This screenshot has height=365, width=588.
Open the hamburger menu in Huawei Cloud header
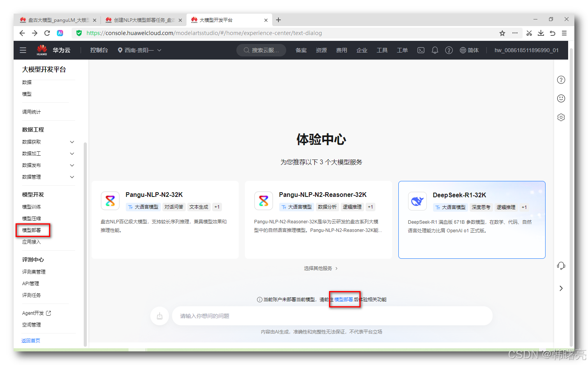[23, 50]
